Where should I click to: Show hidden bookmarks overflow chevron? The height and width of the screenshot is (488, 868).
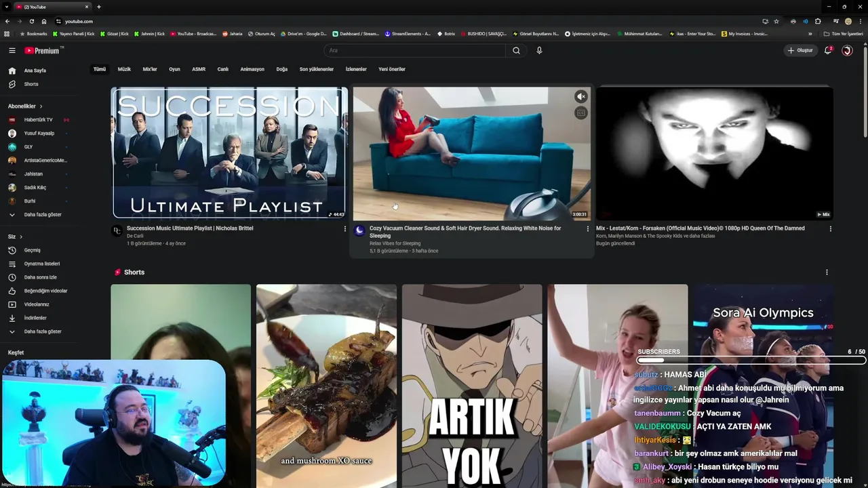point(810,34)
